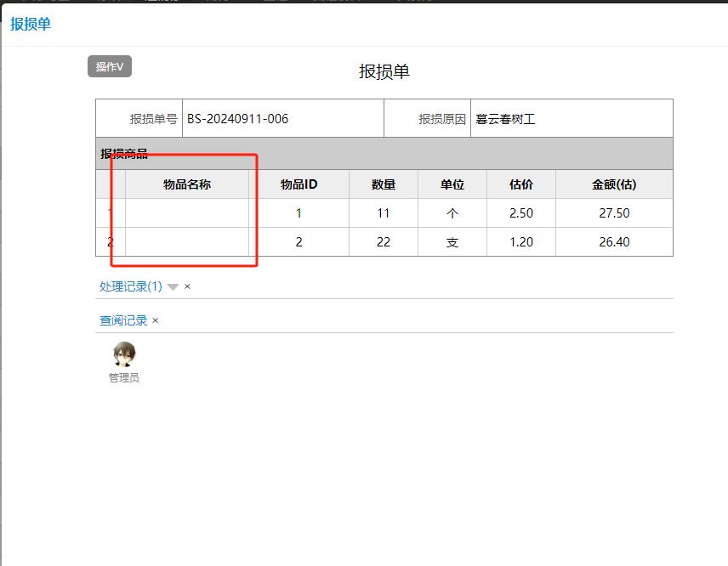This screenshot has width=728, height=566.
Task: Click the 报损单 title in top-left header
Action: 30,24
